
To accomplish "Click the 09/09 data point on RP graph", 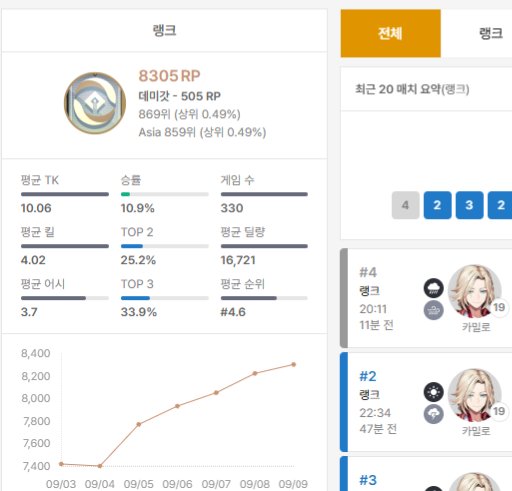I will click(294, 364).
